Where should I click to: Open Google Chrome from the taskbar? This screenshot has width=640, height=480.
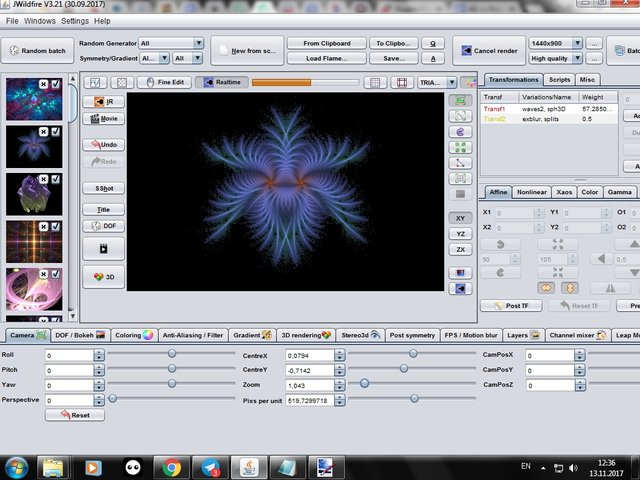coord(172,466)
